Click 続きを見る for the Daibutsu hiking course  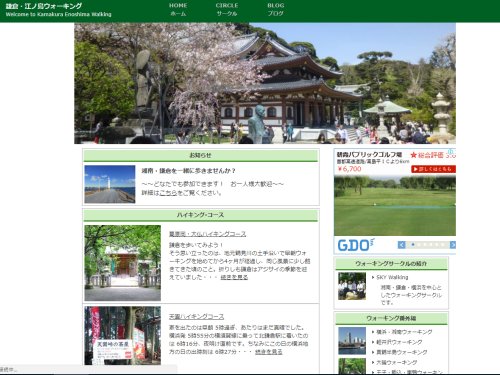pos(234,277)
